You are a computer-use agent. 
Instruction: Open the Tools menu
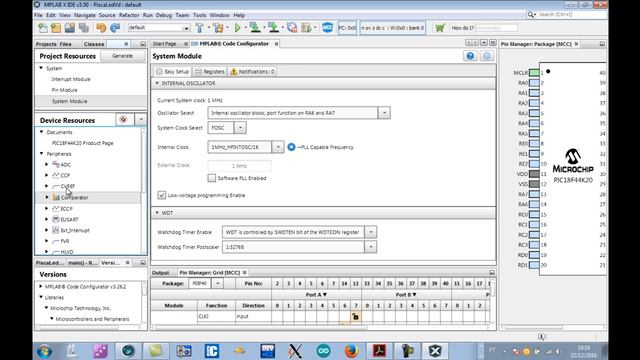tap(200, 15)
